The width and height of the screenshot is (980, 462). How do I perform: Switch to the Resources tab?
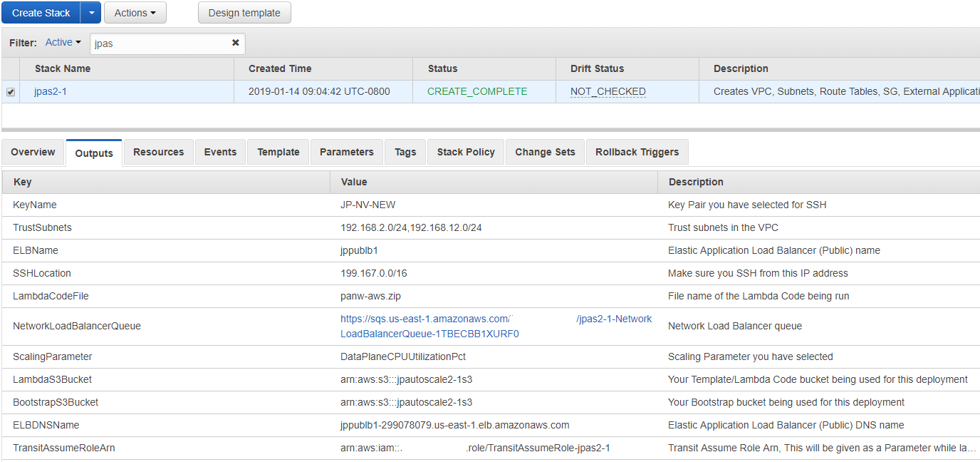coord(158,152)
